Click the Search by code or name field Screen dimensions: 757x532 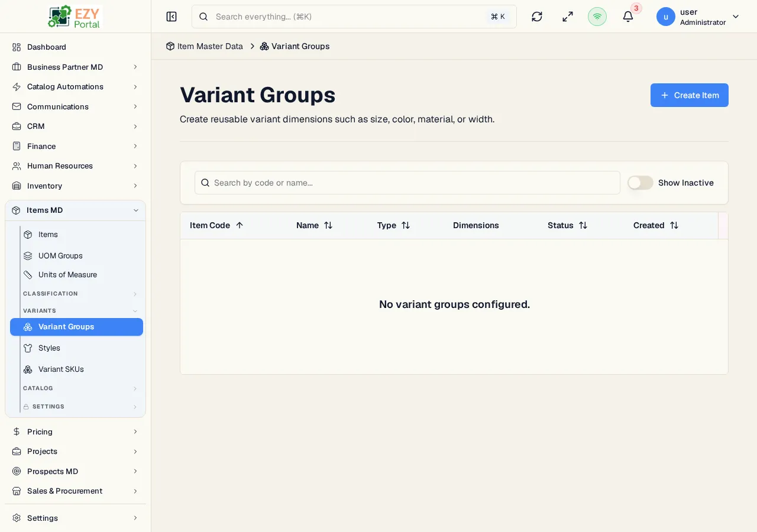pyautogui.click(x=407, y=183)
